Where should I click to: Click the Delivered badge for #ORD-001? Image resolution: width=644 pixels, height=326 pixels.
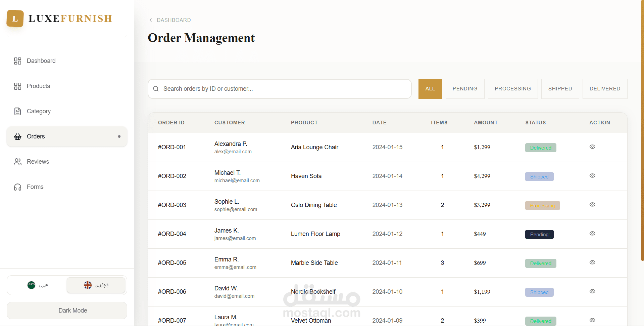(541, 148)
